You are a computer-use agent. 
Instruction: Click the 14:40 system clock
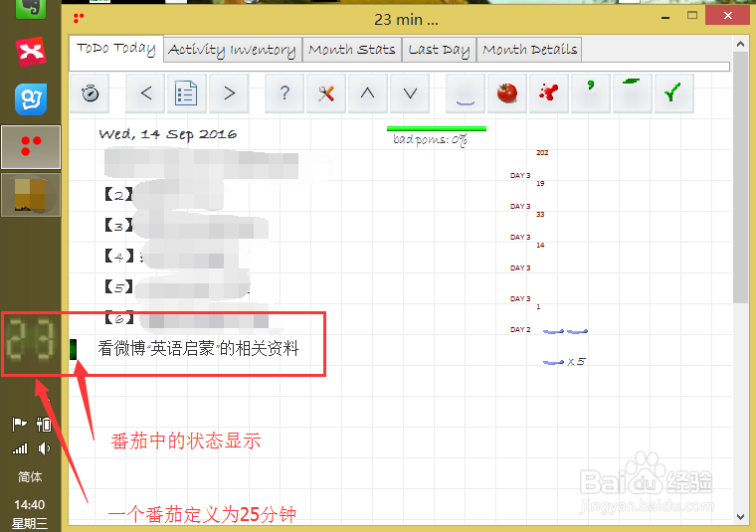tap(30, 504)
